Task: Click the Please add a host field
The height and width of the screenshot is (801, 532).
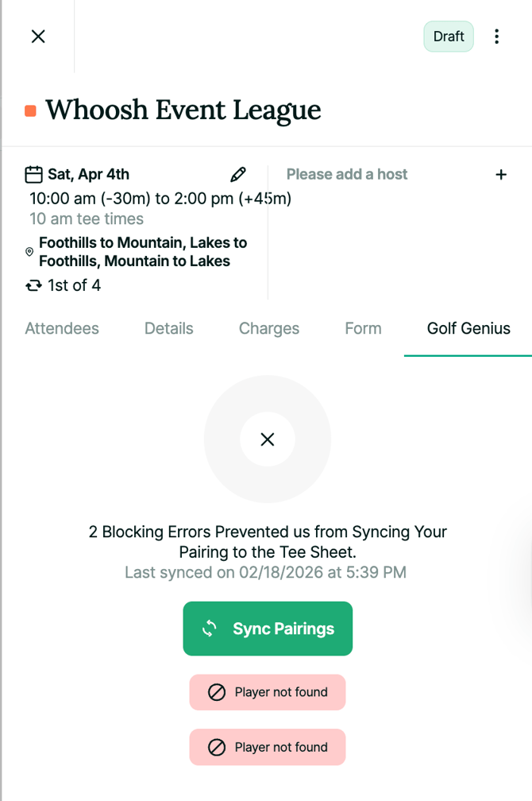Action: [x=347, y=174]
